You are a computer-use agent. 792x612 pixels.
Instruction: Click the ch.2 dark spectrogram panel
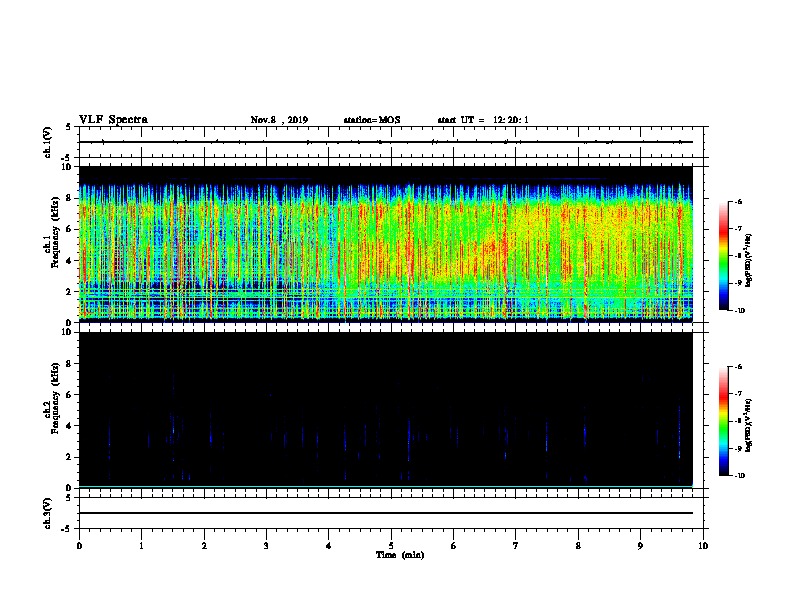(x=386, y=410)
